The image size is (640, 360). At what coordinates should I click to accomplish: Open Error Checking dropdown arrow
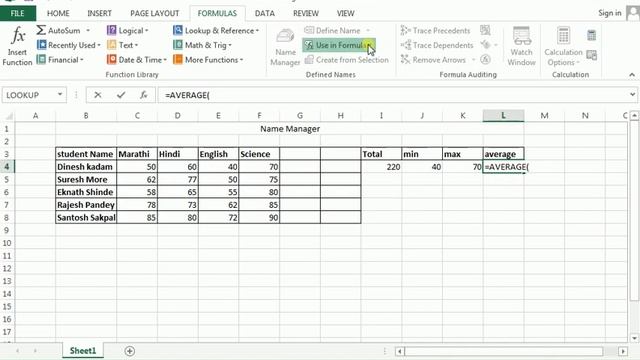point(496,45)
